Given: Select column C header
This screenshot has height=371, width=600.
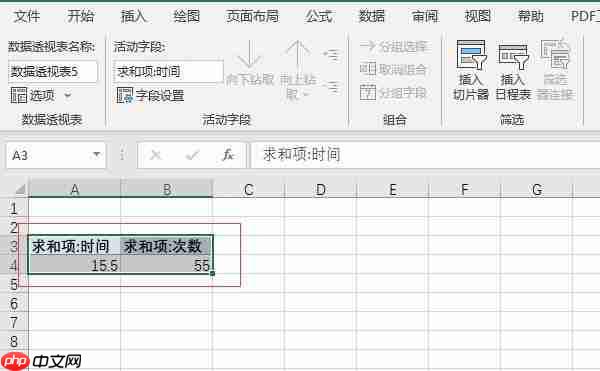Looking at the screenshot, I should (249, 189).
